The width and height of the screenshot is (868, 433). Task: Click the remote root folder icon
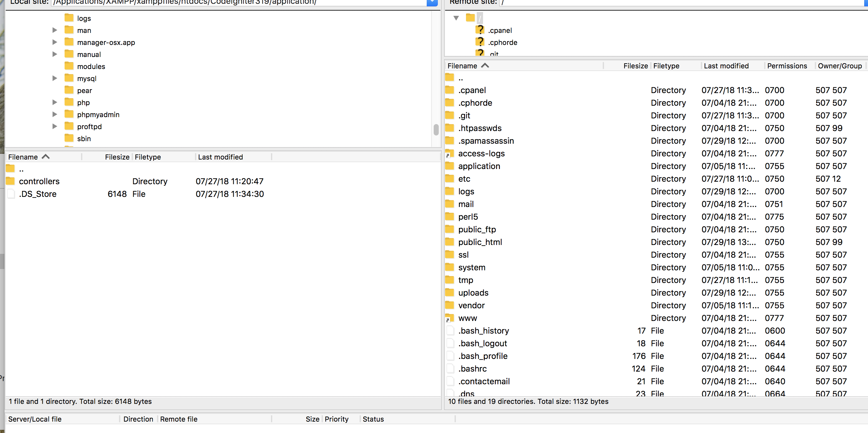pyautogui.click(x=470, y=17)
